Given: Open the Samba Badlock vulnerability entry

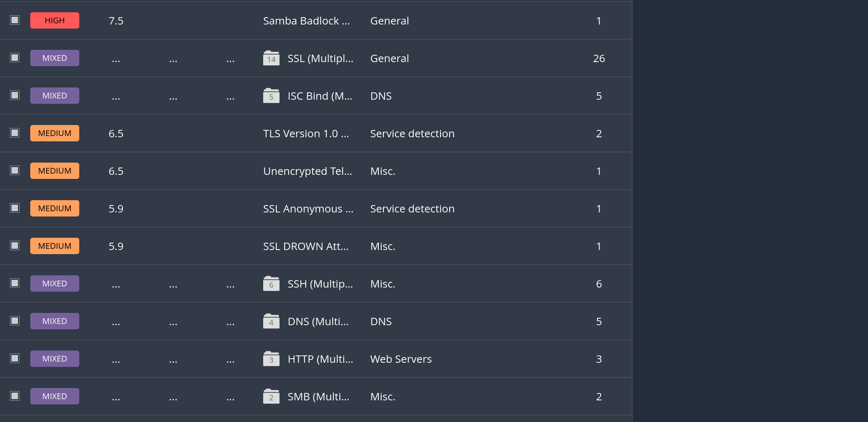Looking at the screenshot, I should point(306,21).
